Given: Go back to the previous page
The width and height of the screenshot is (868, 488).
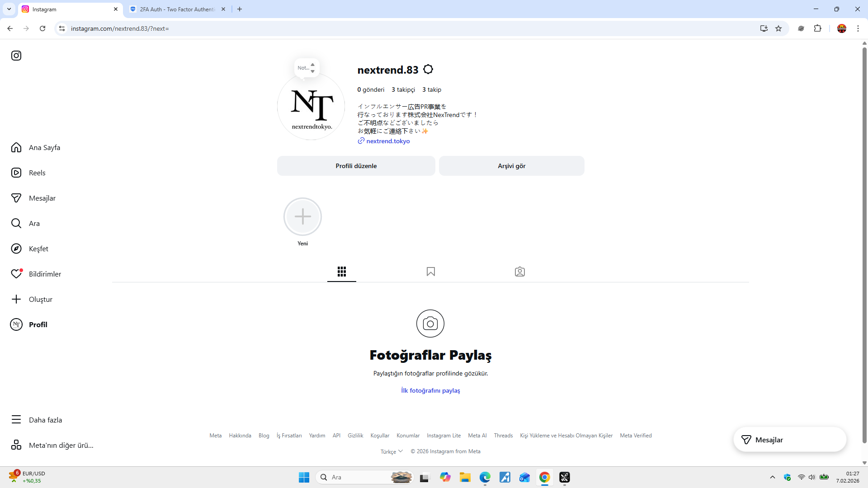Looking at the screenshot, I should (10, 28).
